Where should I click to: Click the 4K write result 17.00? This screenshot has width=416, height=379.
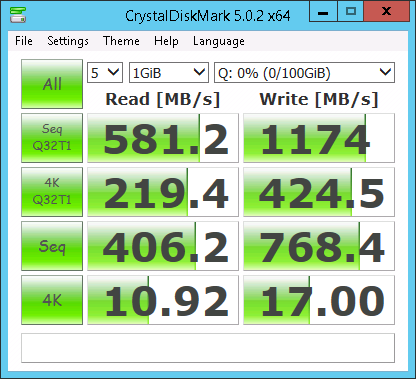[x=319, y=300]
